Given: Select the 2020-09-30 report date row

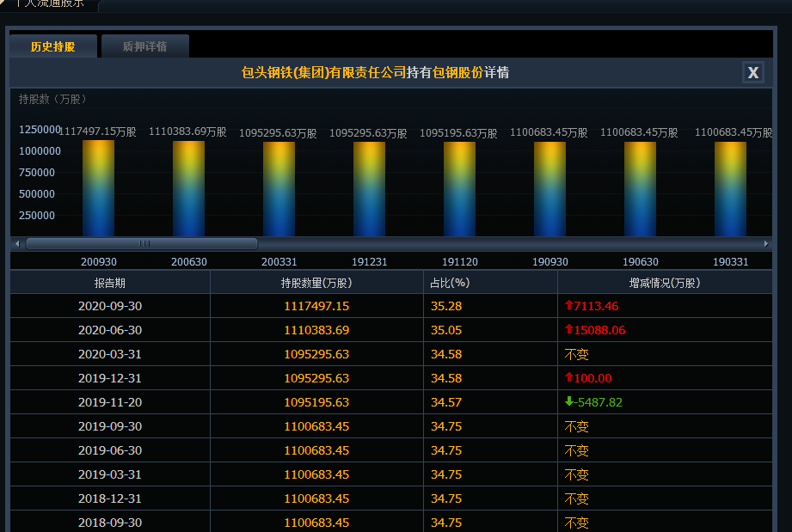Looking at the screenshot, I should (391, 306).
